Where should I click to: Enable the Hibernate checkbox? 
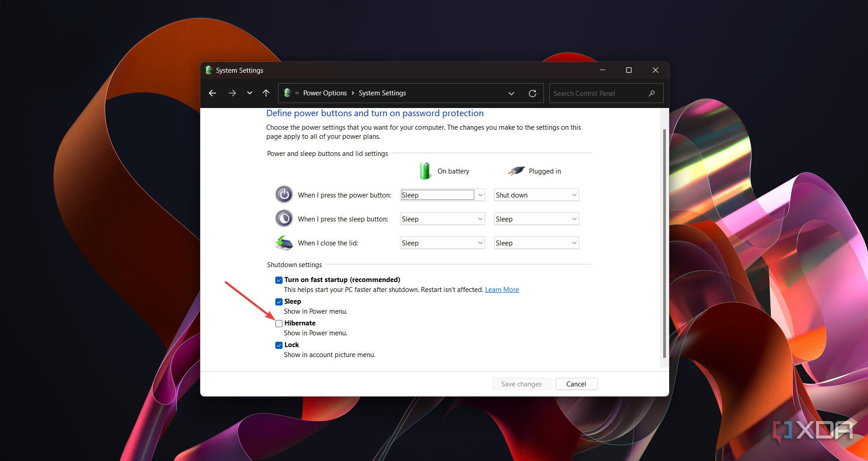point(279,324)
